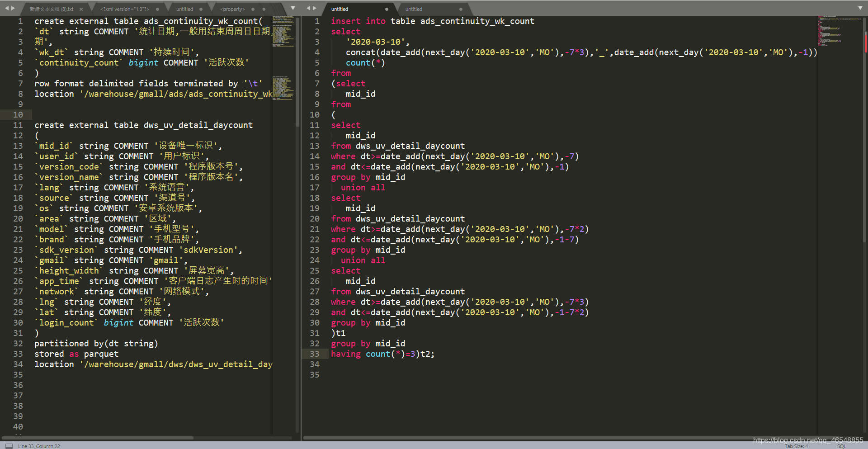The width and height of the screenshot is (868, 449).
Task: Toggle the side bar via status bar icon
Action: click(x=9, y=446)
